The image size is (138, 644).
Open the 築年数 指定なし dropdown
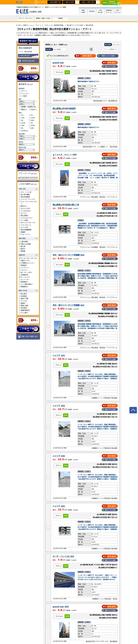[27, 144]
